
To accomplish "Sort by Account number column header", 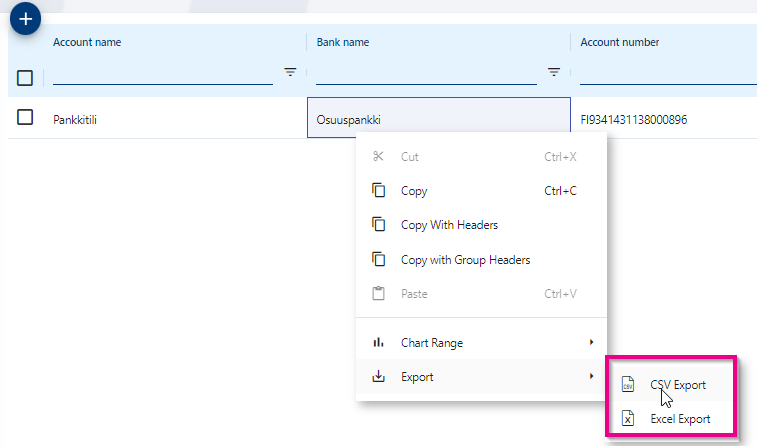I will pyautogui.click(x=619, y=42).
